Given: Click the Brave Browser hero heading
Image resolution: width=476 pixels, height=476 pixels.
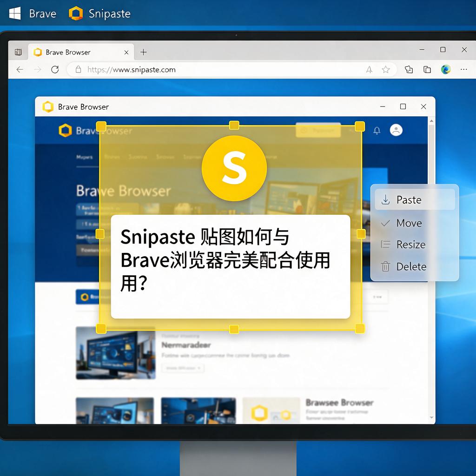Looking at the screenshot, I should tap(124, 191).
